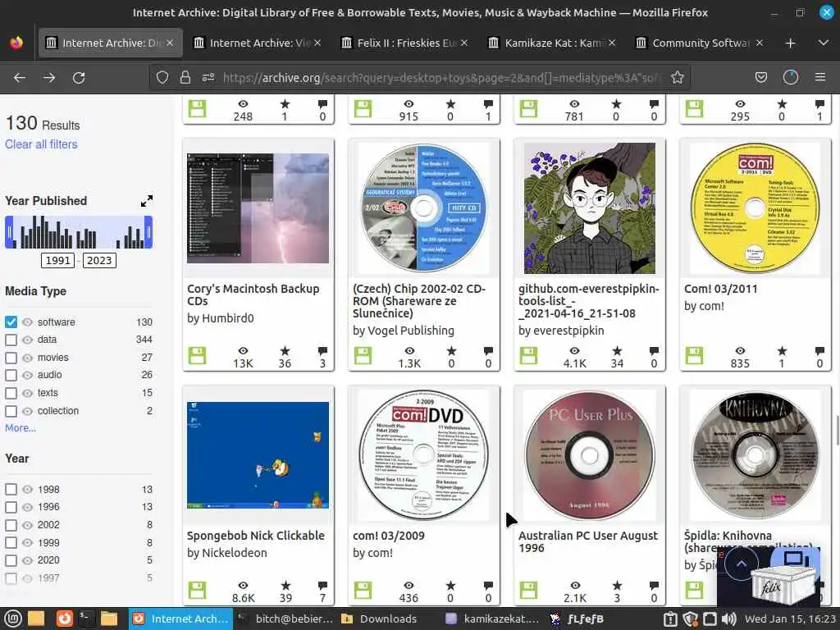
Task: Toggle eye icon for data media type
Action: pos(27,340)
